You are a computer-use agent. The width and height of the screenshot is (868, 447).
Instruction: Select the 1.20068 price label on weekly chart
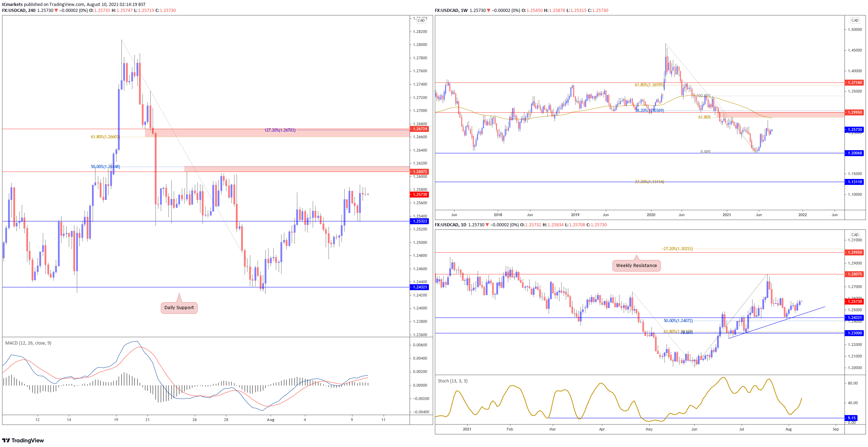coord(854,153)
